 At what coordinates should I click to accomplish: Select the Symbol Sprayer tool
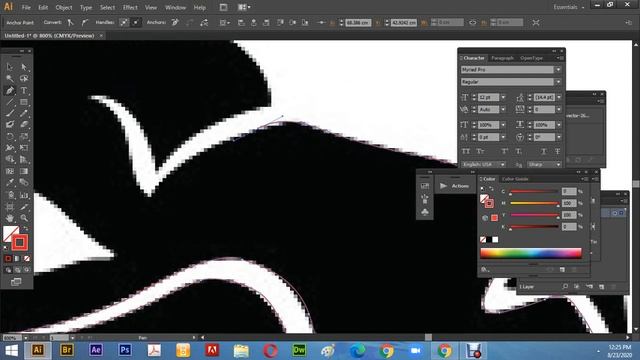click(10, 195)
